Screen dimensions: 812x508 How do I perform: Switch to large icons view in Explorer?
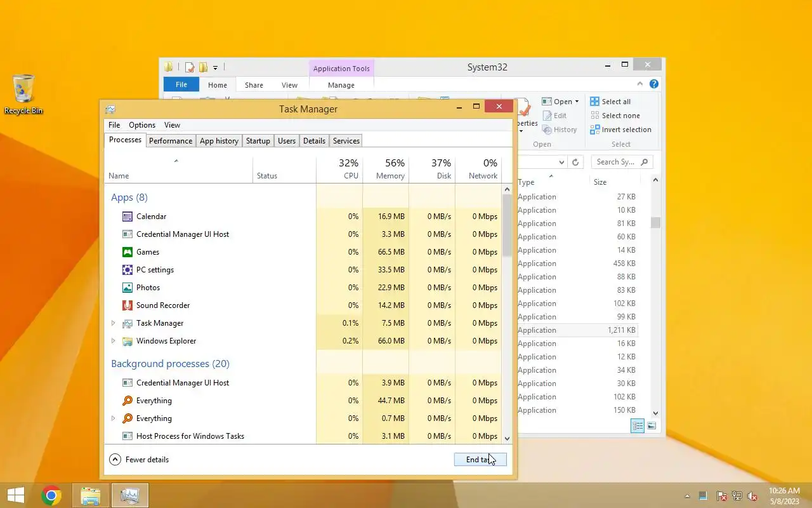(x=652, y=425)
